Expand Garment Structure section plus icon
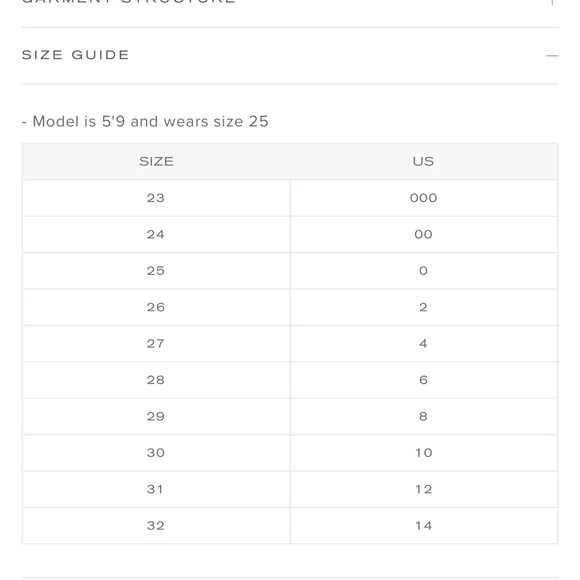Viewport: 580px width, 580px height. pyautogui.click(x=552, y=2)
